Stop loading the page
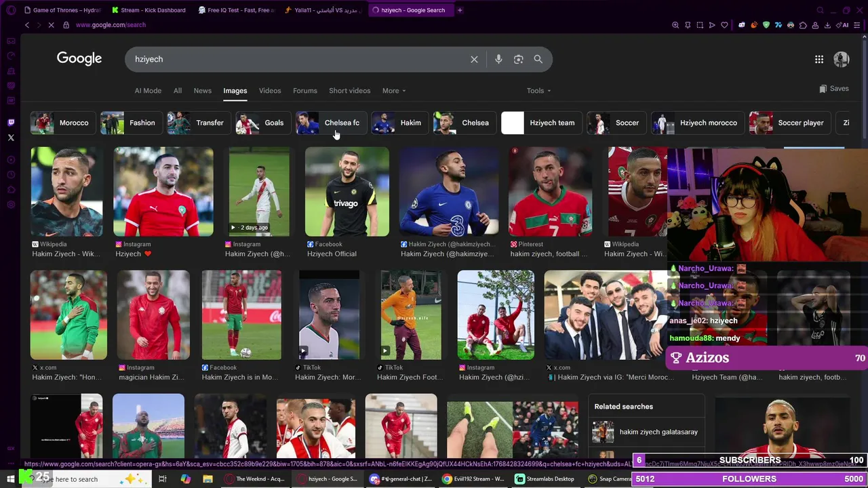The image size is (868, 488). coord(50,25)
